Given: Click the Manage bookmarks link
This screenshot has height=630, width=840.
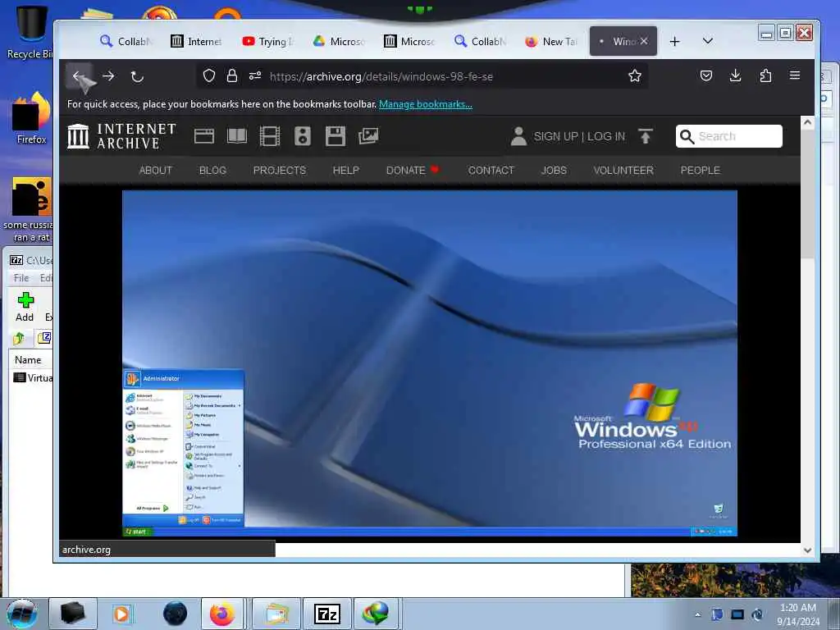Looking at the screenshot, I should click(426, 104).
